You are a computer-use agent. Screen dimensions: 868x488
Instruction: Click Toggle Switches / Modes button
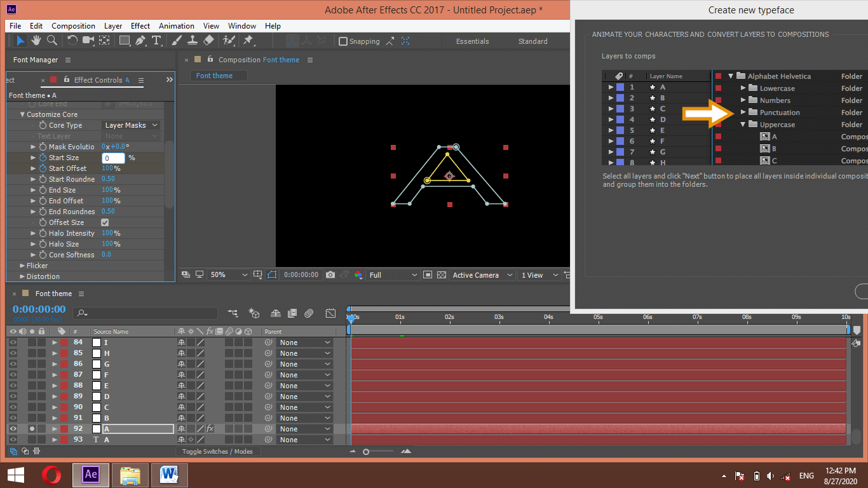click(217, 452)
